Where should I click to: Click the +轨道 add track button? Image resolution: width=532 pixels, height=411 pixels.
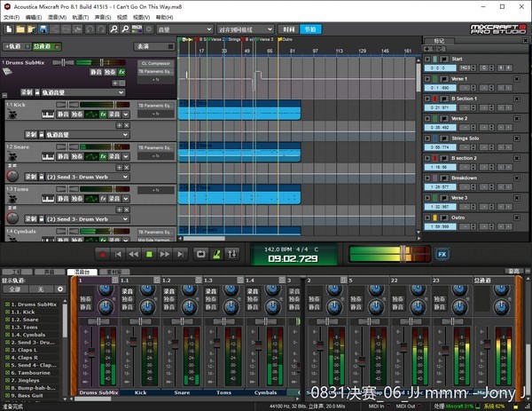[13, 46]
